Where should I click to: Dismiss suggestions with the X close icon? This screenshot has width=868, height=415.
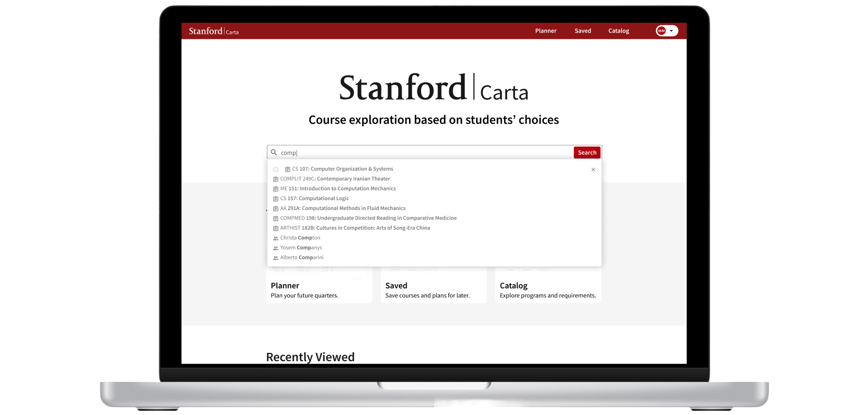coord(593,169)
